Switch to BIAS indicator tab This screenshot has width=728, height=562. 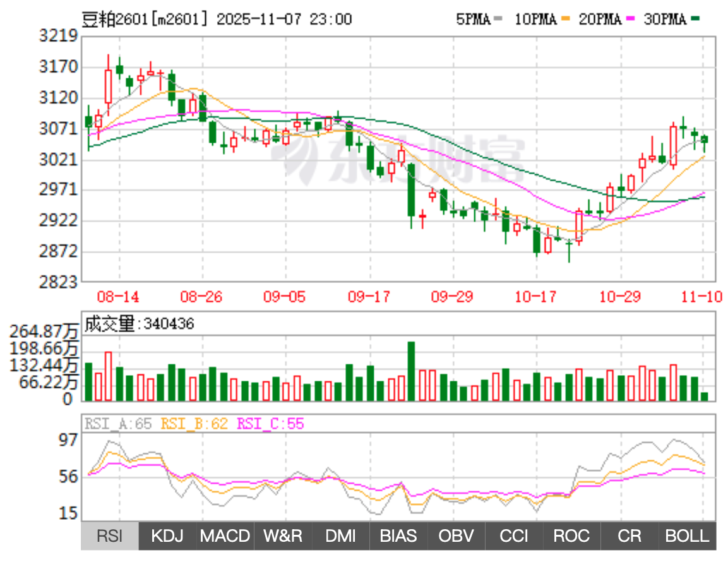pos(398,536)
